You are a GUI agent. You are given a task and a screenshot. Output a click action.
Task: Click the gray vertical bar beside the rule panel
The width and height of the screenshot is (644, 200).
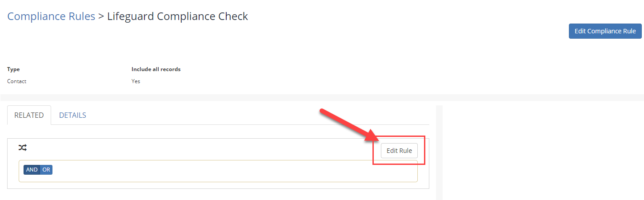click(439, 152)
